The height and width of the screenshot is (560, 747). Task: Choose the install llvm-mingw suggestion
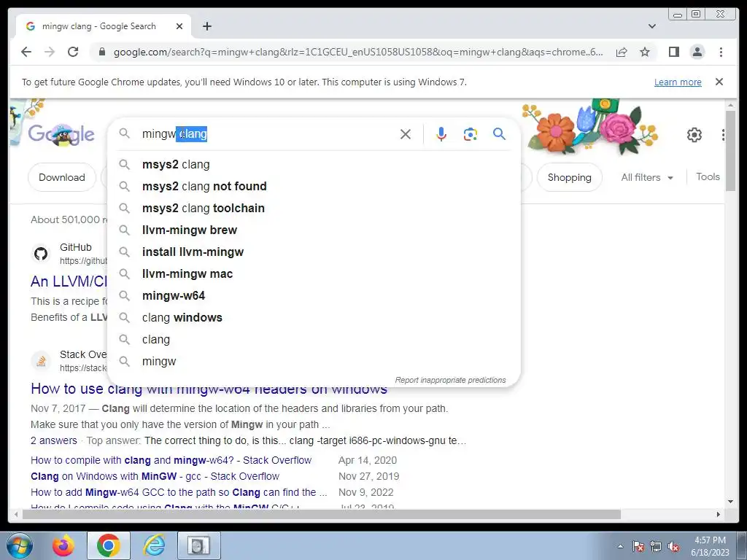(x=314, y=252)
